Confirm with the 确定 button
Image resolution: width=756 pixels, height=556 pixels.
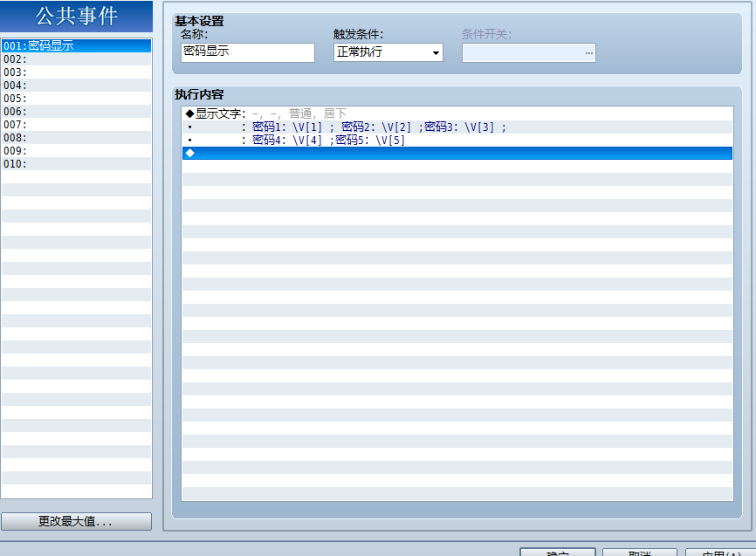[557, 553]
